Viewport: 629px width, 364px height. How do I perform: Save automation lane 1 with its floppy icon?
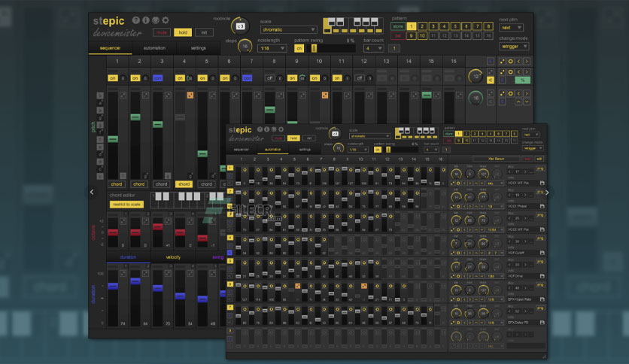[542, 183]
